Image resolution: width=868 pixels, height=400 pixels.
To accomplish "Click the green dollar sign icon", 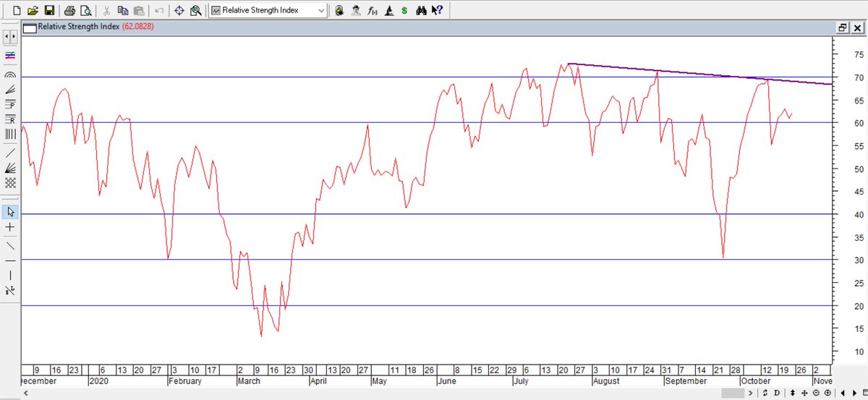I will (x=404, y=11).
